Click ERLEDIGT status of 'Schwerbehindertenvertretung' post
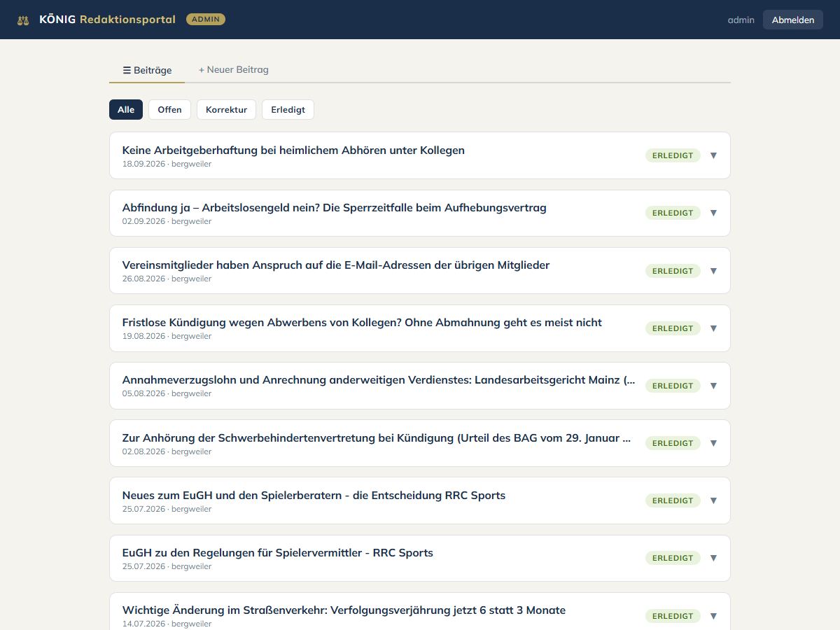 pos(673,443)
